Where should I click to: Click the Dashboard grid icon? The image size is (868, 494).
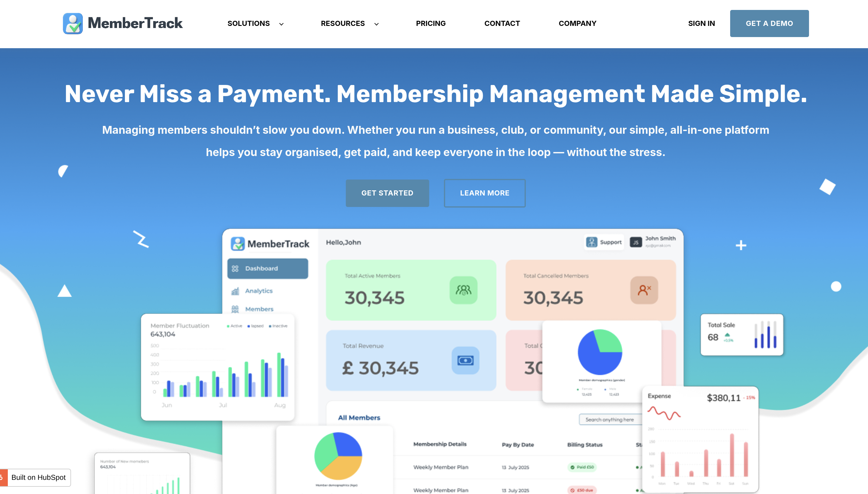point(235,269)
